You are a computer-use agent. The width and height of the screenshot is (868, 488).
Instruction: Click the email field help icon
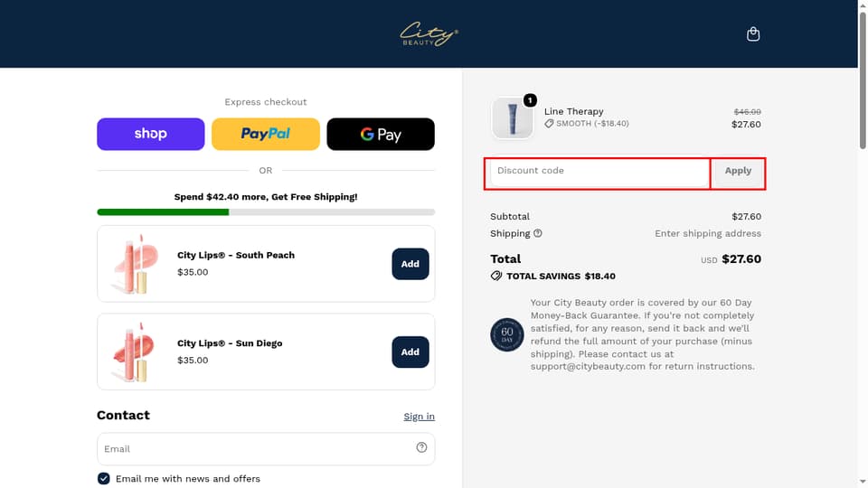pos(421,447)
